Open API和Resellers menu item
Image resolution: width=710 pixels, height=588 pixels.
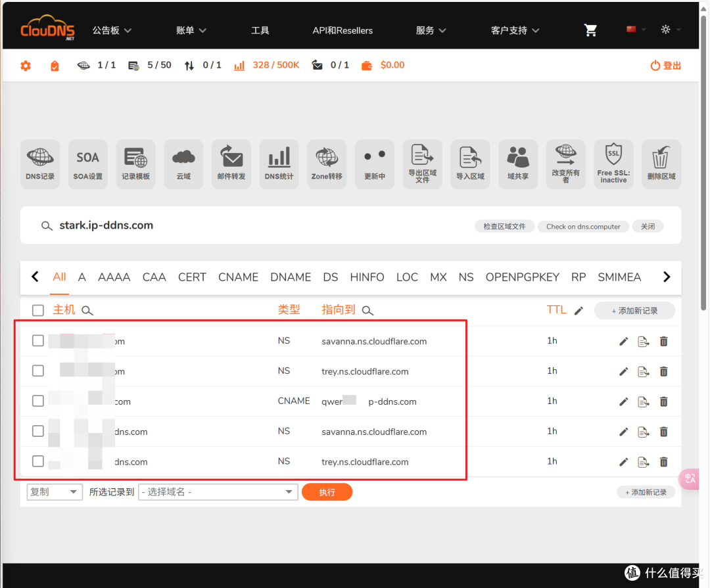[x=343, y=30]
